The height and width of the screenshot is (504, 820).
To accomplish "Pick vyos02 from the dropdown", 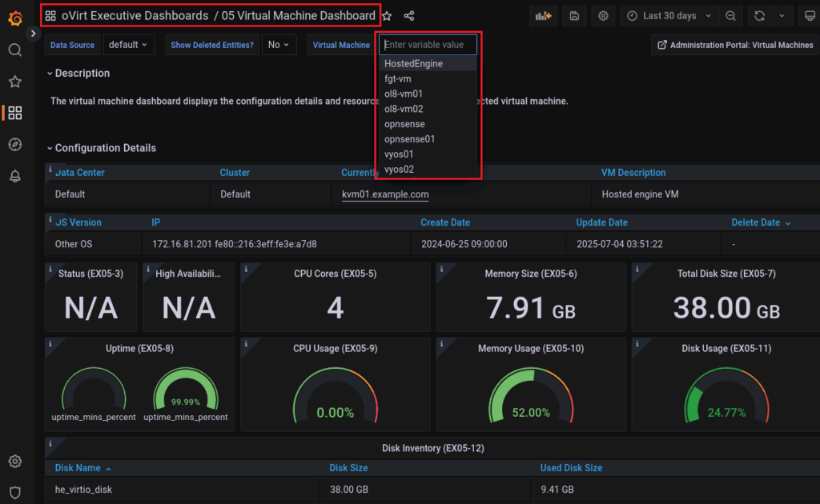I will [428, 170].
